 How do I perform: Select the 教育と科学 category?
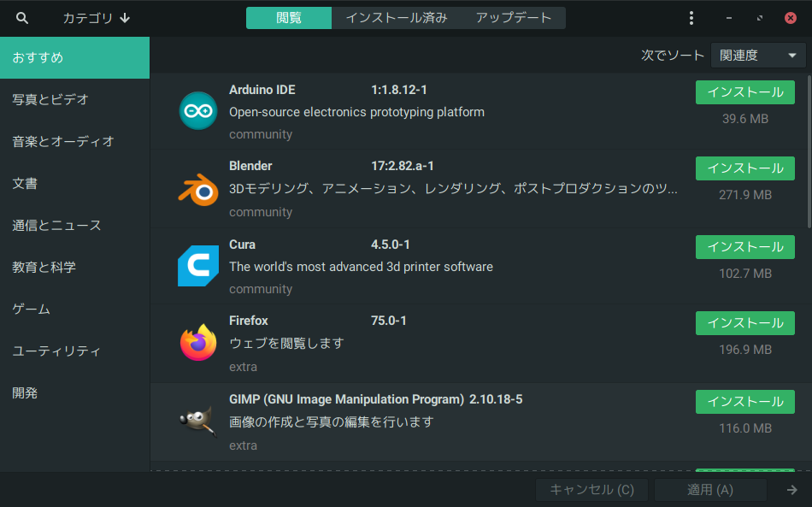click(x=74, y=268)
